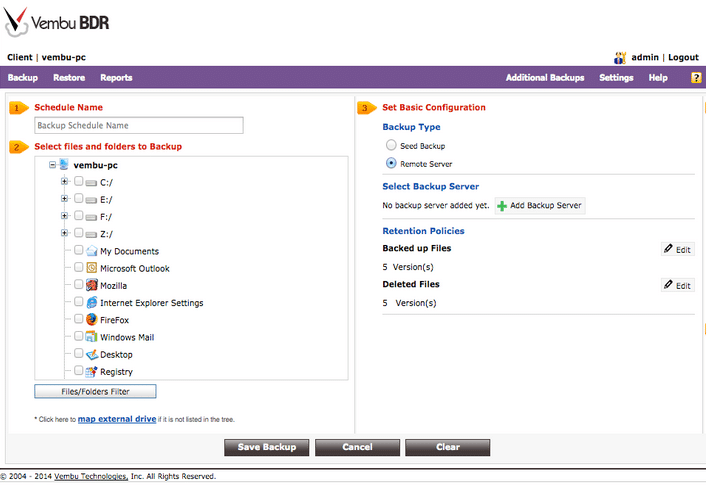Screen dimensions: 709x488
Task: Check the Internet Explorer Settings checkbox
Action: tap(79, 302)
